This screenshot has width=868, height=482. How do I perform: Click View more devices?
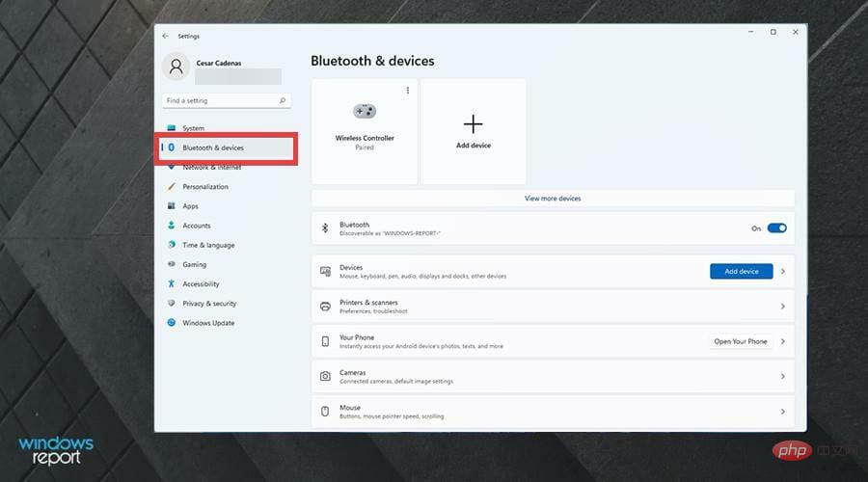coord(553,198)
